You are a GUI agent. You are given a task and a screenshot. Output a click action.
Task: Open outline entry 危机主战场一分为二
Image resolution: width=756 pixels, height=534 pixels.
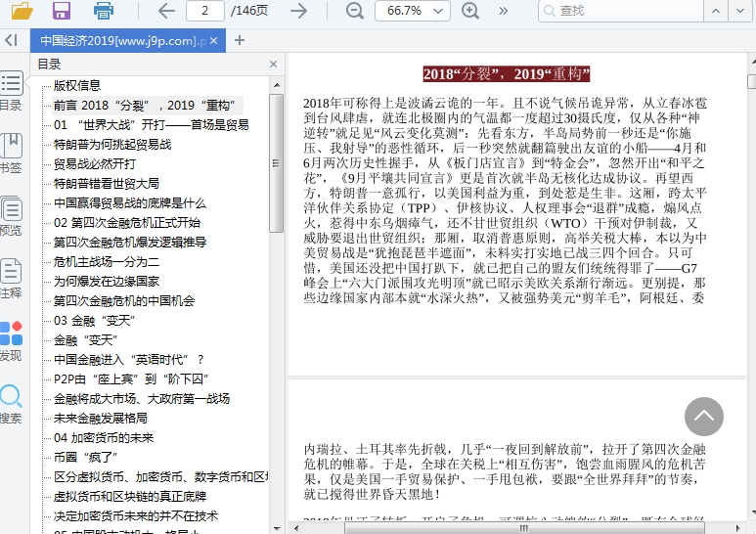click(x=106, y=262)
